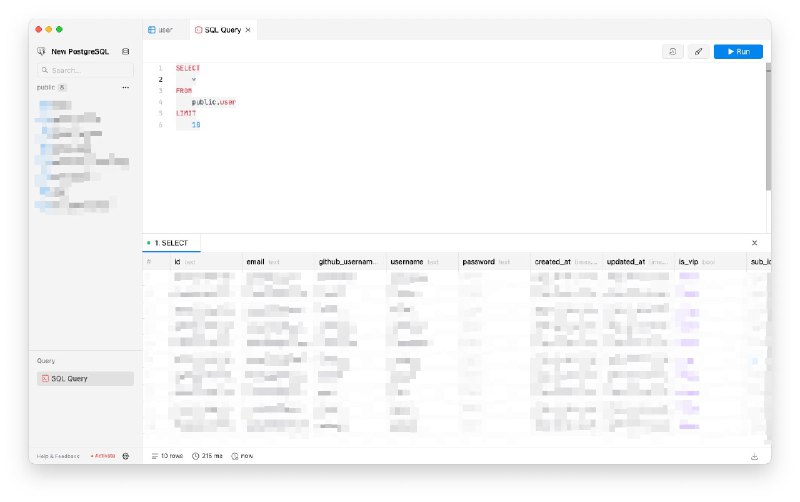
Task: Click the clock 'now' status item
Action: click(x=242, y=456)
